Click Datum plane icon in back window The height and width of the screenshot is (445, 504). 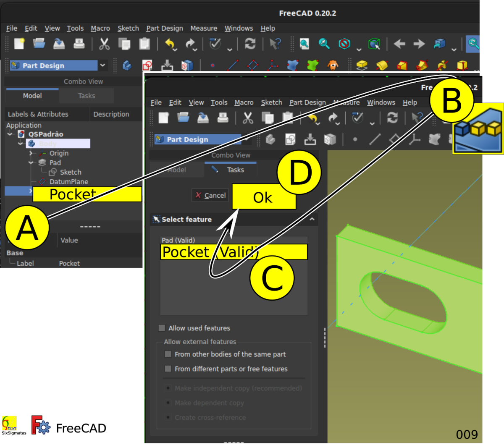coord(252,65)
